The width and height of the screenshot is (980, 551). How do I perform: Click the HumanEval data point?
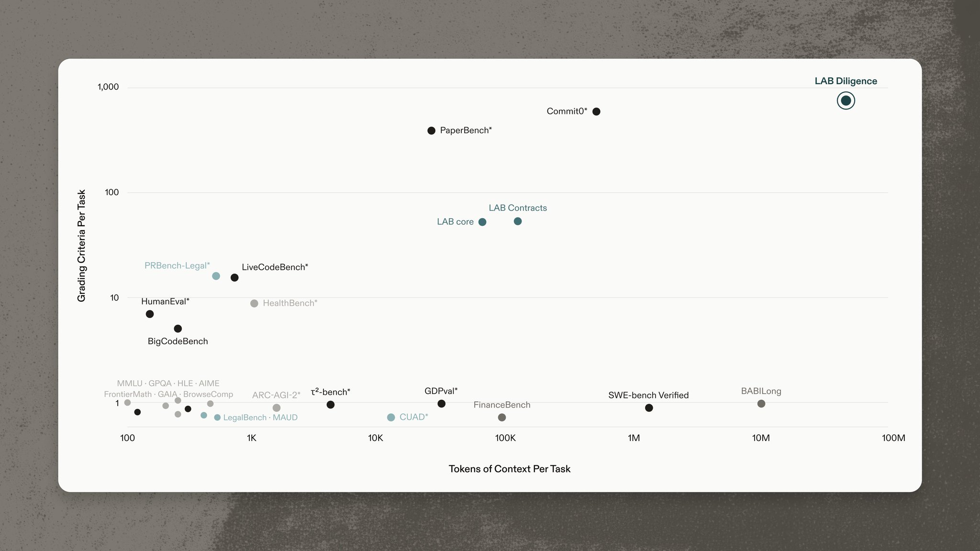pos(150,314)
